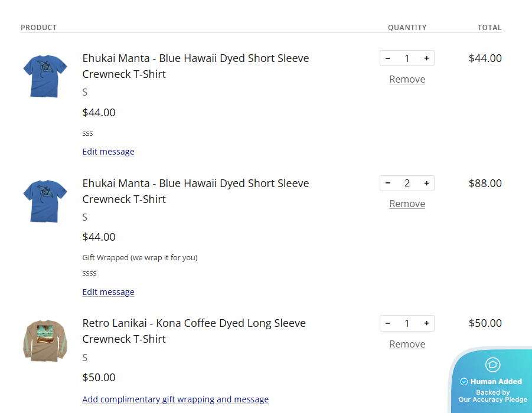Edit message under the 'ssss' gift note
Viewport: 532px width, 413px height.
(x=108, y=292)
